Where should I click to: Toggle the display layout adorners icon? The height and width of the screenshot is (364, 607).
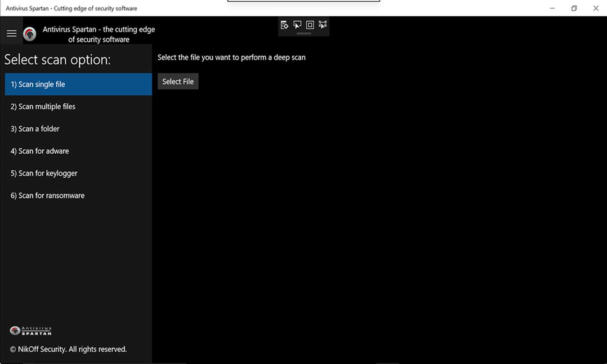point(310,25)
